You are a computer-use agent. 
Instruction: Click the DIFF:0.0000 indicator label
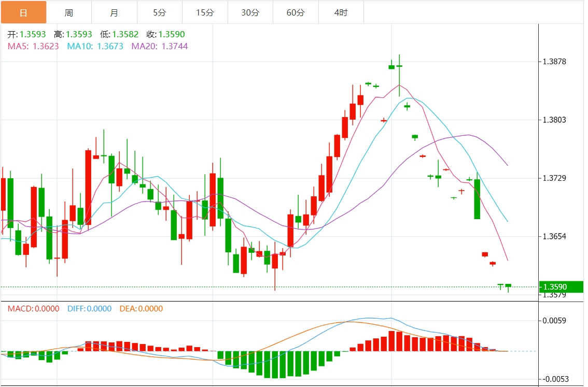coord(89,309)
